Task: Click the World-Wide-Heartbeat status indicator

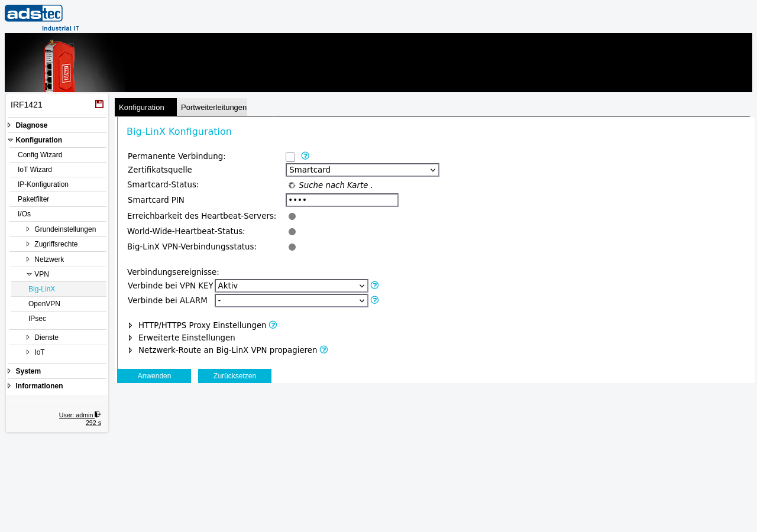Action: [292, 232]
